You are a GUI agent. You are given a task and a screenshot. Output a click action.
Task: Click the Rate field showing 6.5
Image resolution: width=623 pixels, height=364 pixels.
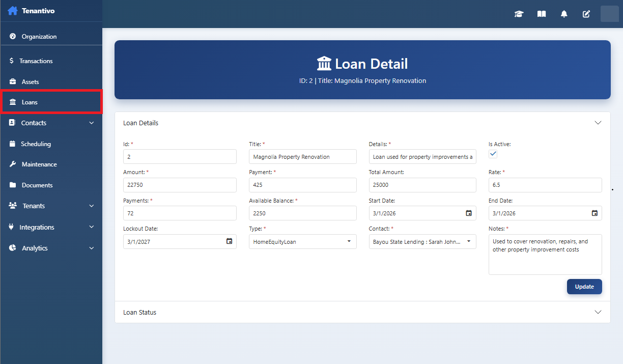click(545, 185)
